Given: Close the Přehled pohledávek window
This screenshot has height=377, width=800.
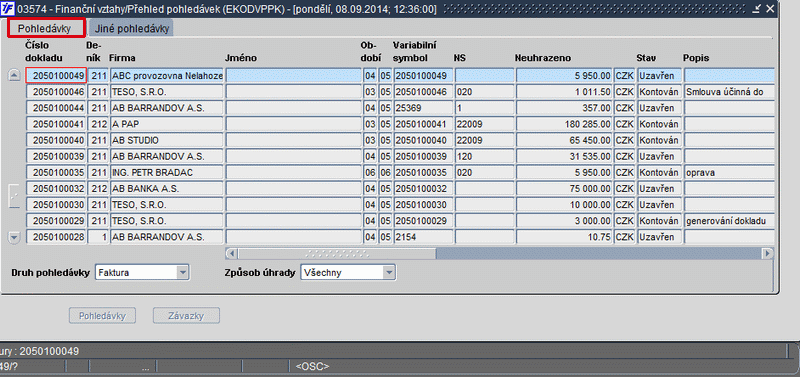Looking at the screenshot, I should (x=770, y=9).
